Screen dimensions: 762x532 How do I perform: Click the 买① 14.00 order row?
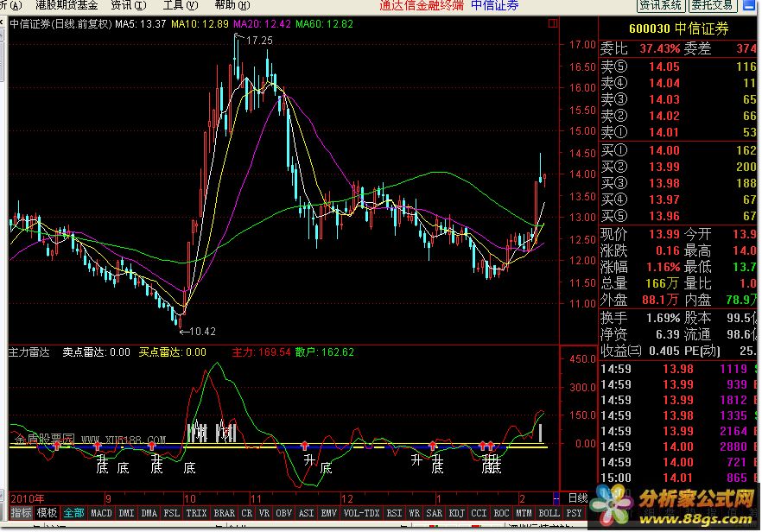pyautogui.click(x=678, y=150)
